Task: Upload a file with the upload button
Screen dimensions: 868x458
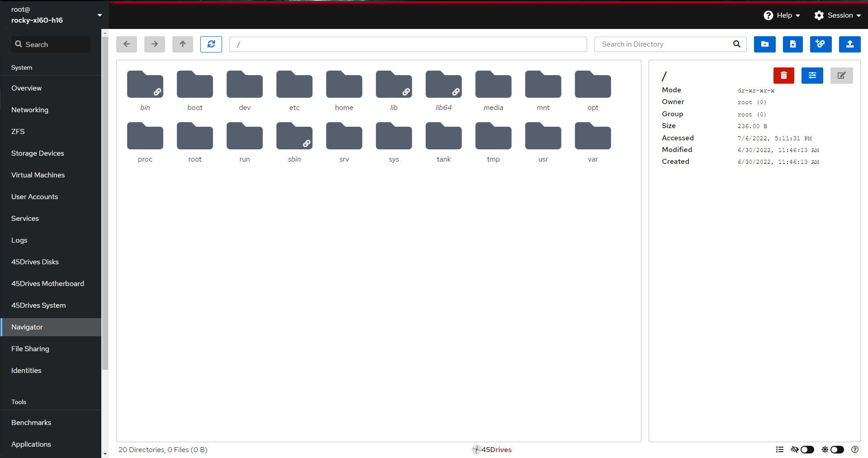Action: tap(850, 44)
